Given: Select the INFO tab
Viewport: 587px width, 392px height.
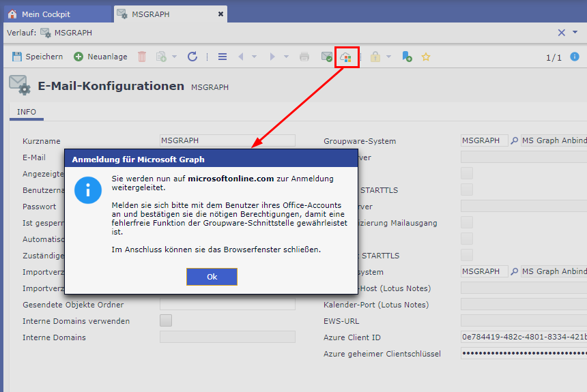Looking at the screenshot, I should click(27, 112).
